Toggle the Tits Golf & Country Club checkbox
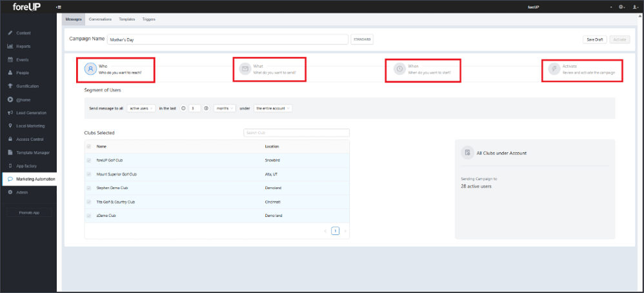Screen dimensions: 644x293 pyautogui.click(x=88, y=202)
